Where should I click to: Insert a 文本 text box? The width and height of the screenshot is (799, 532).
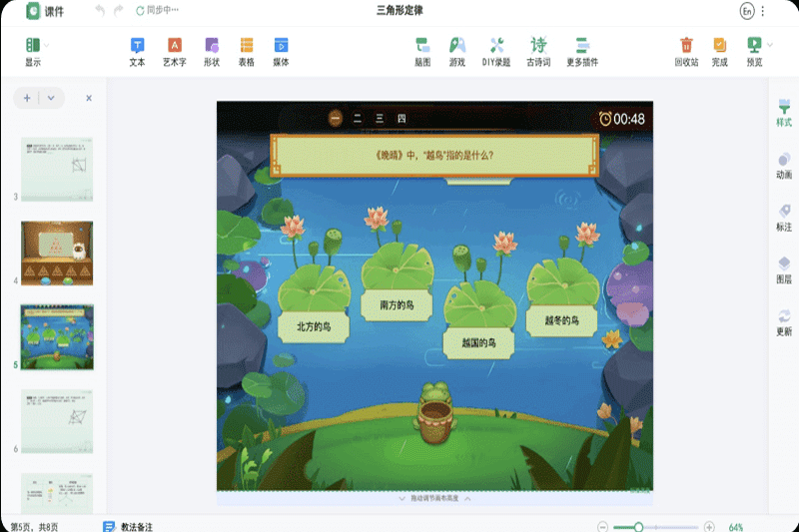(x=137, y=52)
